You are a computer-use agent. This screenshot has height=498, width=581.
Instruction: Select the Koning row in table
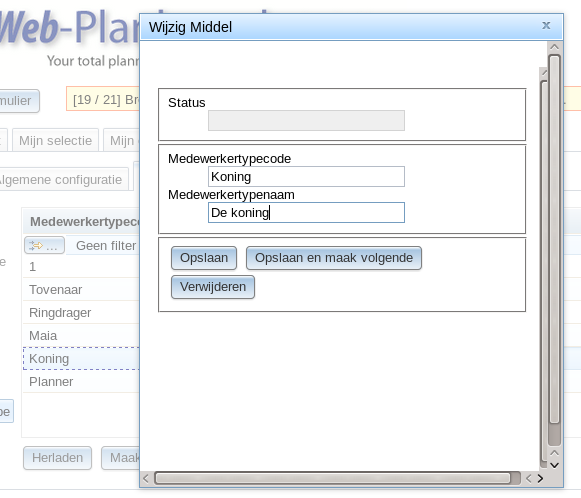coord(81,358)
